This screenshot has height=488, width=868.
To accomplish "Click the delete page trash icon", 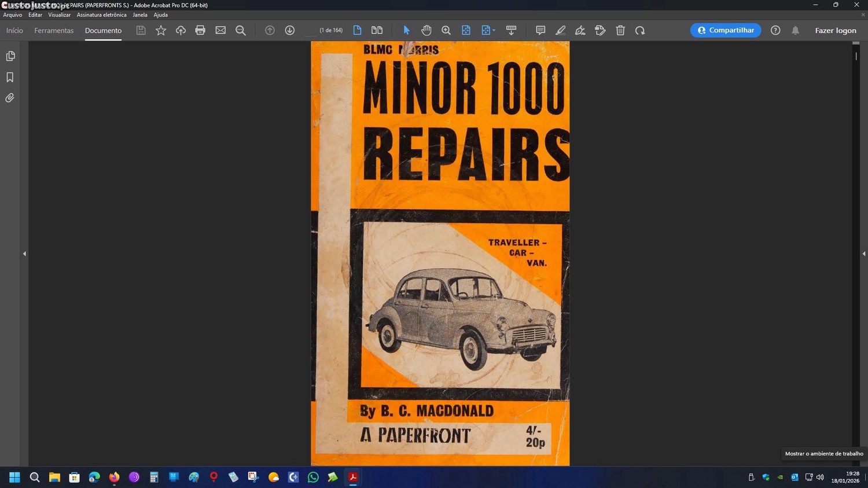I will pyautogui.click(x=620, y=31).
